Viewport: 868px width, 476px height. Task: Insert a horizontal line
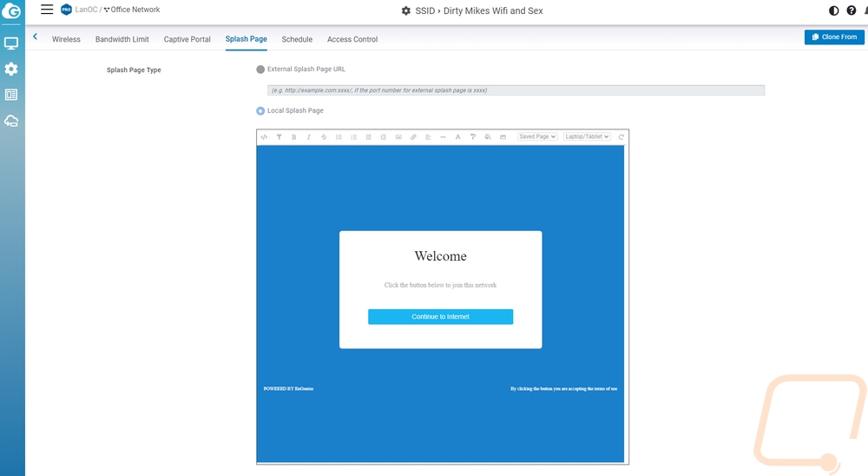pyautogui.click(x=443, y=137)
